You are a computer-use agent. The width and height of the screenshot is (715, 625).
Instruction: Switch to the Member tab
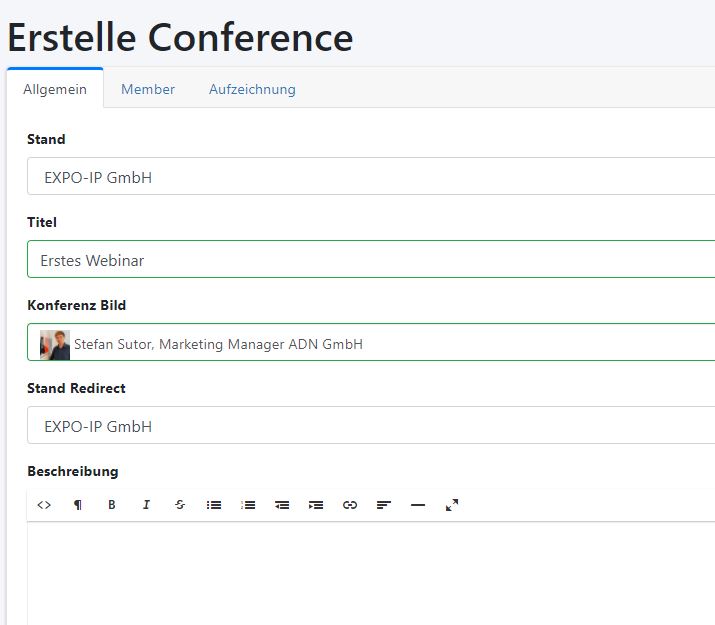(x=148, y=89)
